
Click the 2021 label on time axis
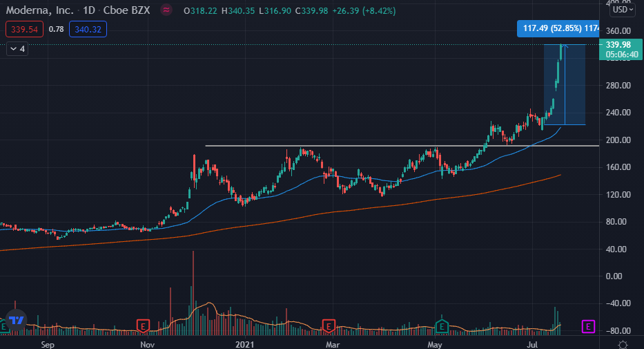coord(245,344)
